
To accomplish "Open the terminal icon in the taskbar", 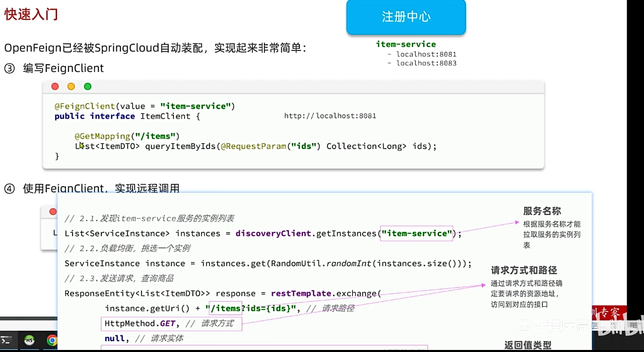I will [6, 340].
